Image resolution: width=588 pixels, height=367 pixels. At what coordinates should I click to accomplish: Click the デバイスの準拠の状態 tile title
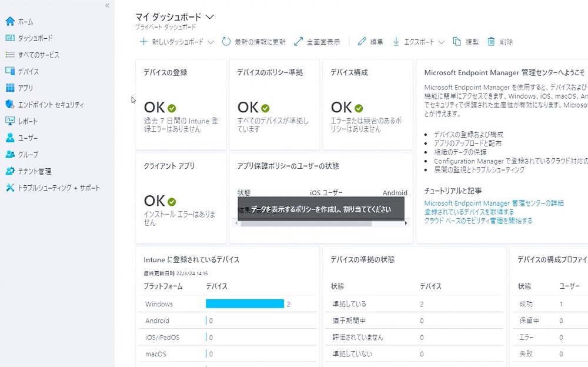coord(363,260)
